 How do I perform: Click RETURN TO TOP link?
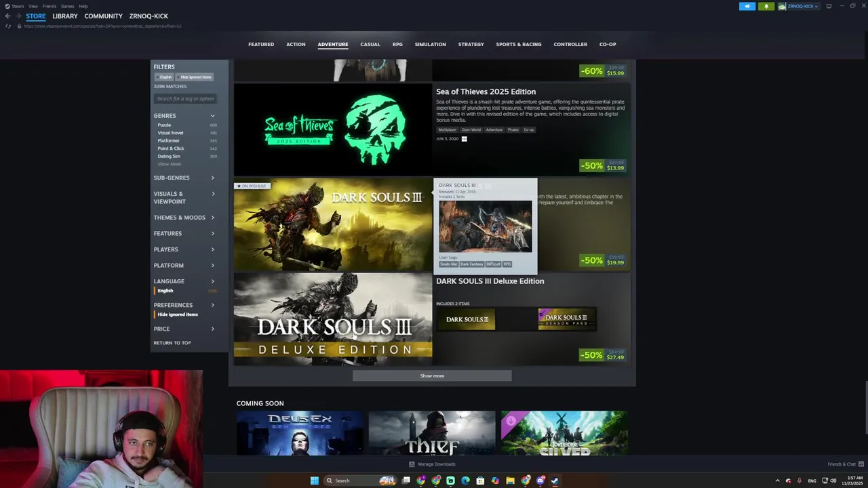tap(172, 343)
